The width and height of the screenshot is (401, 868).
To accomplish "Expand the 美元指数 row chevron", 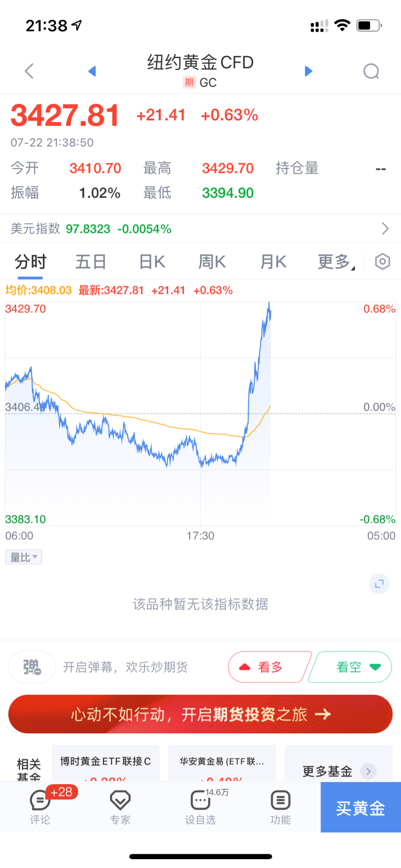I will 385,229.
